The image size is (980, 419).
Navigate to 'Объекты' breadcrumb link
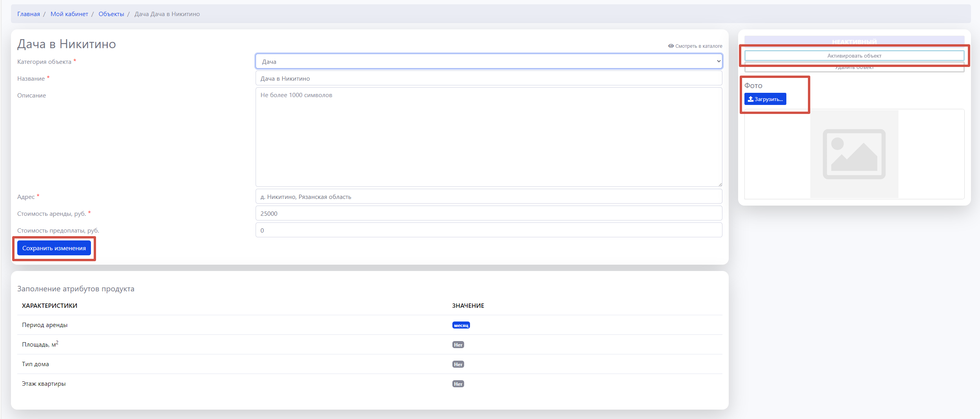(x=111, y=14)
